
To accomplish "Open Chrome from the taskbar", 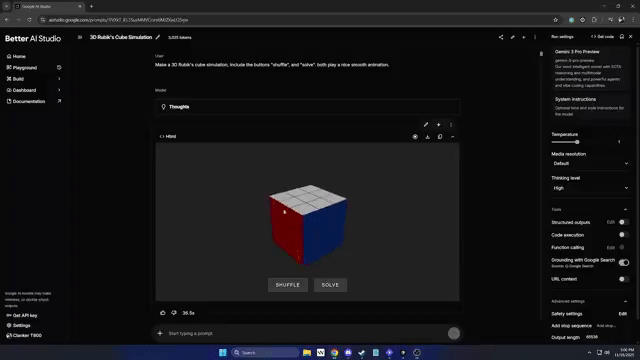I will tap(334, 352).
